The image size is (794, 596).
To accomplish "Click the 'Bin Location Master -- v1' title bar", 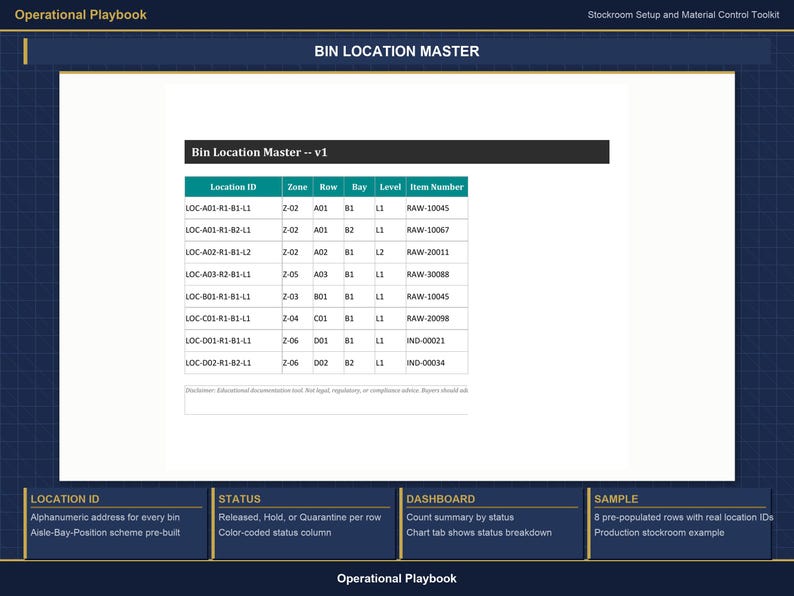I will [396, 152].
